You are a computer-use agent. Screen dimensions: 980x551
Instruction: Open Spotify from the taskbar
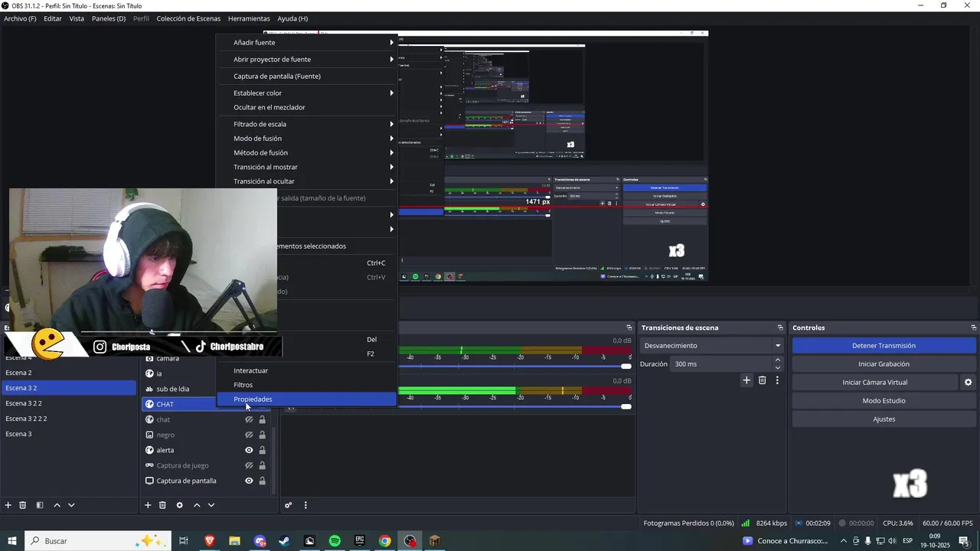coord(335,541)
